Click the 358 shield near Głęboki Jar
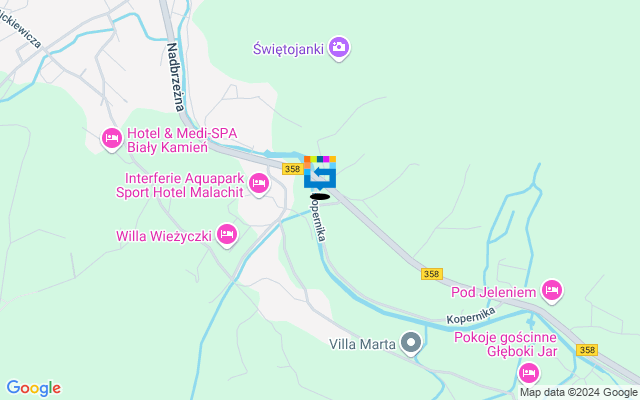The image size is (640, 400). [x=587, y=350]
